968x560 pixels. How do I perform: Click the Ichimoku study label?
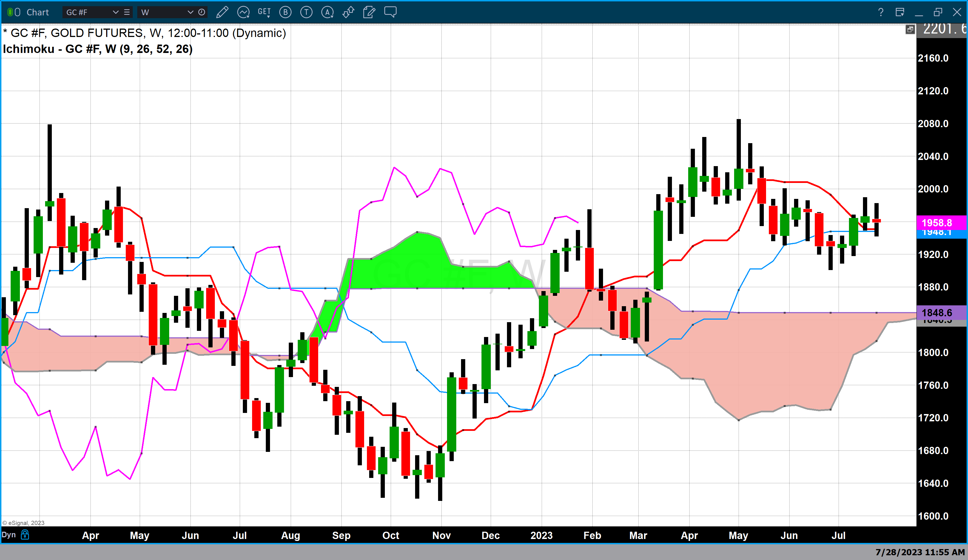coord(97,49)
